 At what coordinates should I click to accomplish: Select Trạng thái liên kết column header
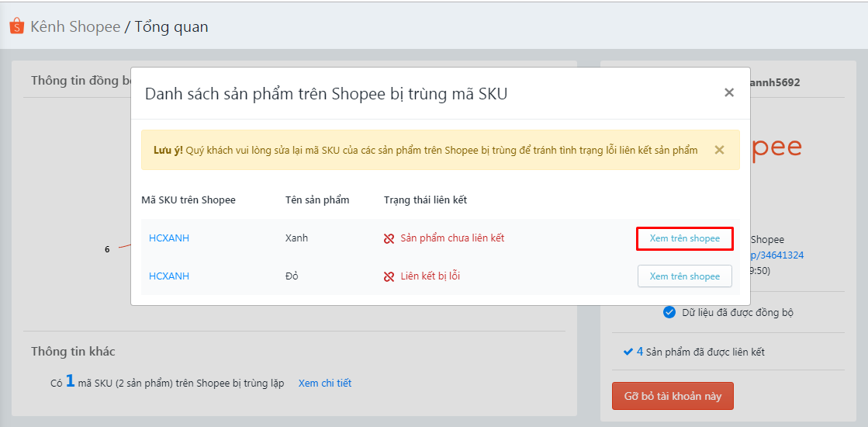click(425, 200)
